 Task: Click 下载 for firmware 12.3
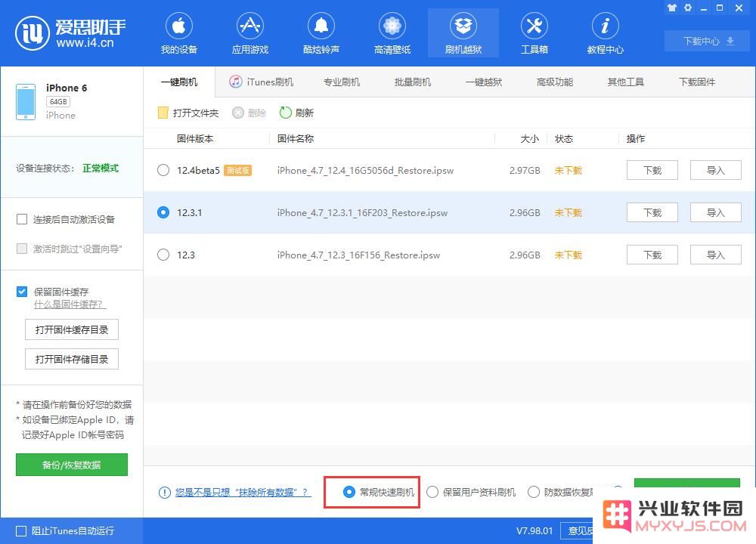652,255
